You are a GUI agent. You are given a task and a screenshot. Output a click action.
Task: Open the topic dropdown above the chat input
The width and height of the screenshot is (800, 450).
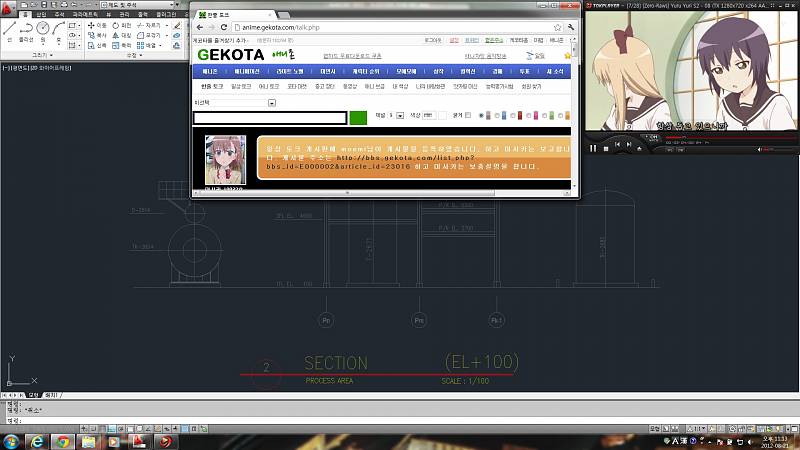click(x=271, y=102)
